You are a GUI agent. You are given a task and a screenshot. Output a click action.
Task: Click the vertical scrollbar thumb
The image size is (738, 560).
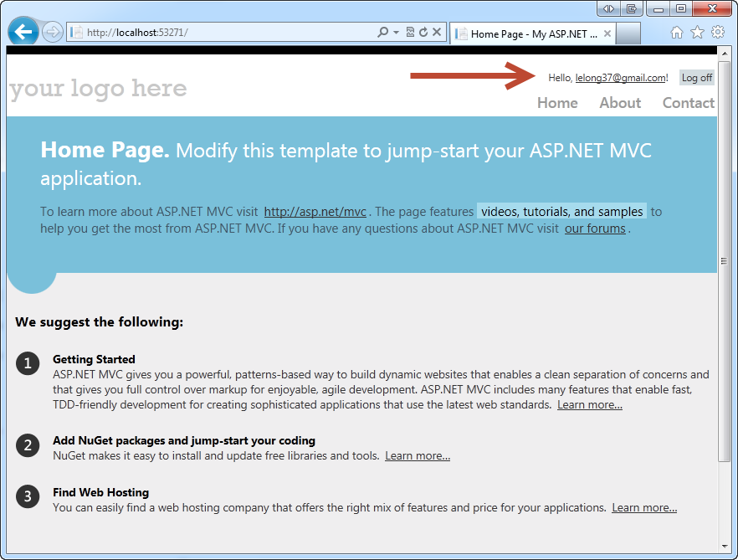725,260
